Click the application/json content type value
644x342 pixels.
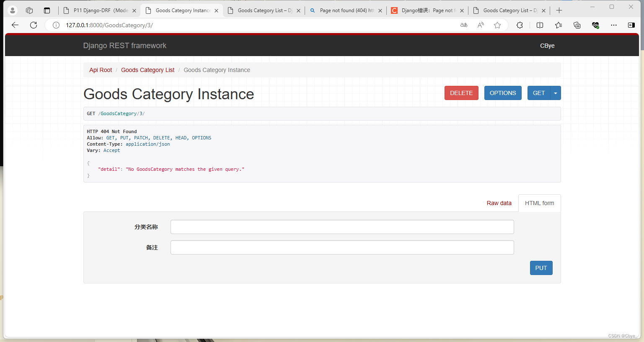(x=148, y=144)
